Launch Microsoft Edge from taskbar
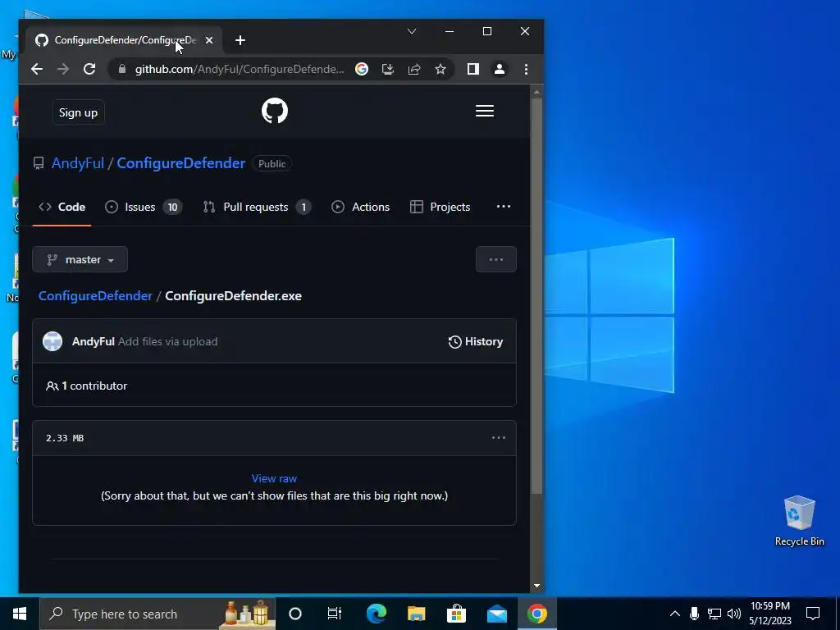840x630 pixels. coord(376,614)
